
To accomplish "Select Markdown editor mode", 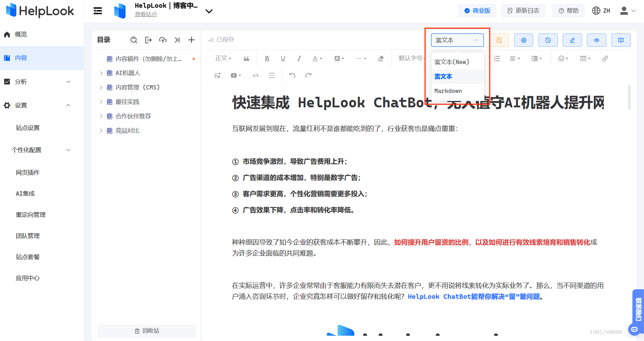I will point(458,91).
